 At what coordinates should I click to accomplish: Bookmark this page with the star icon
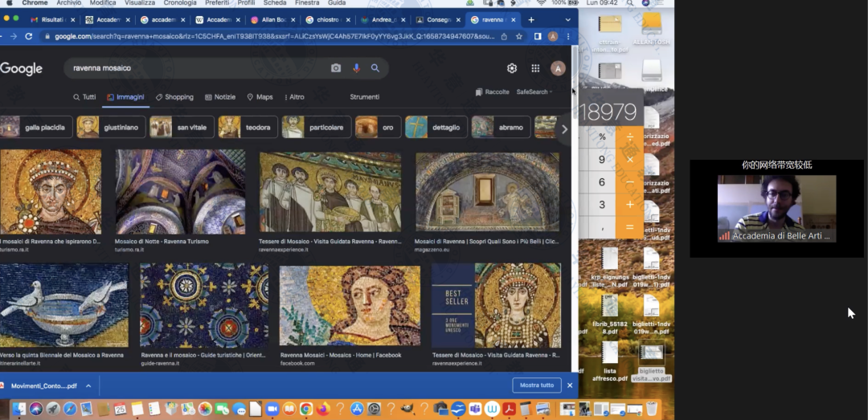click(519, 36)
